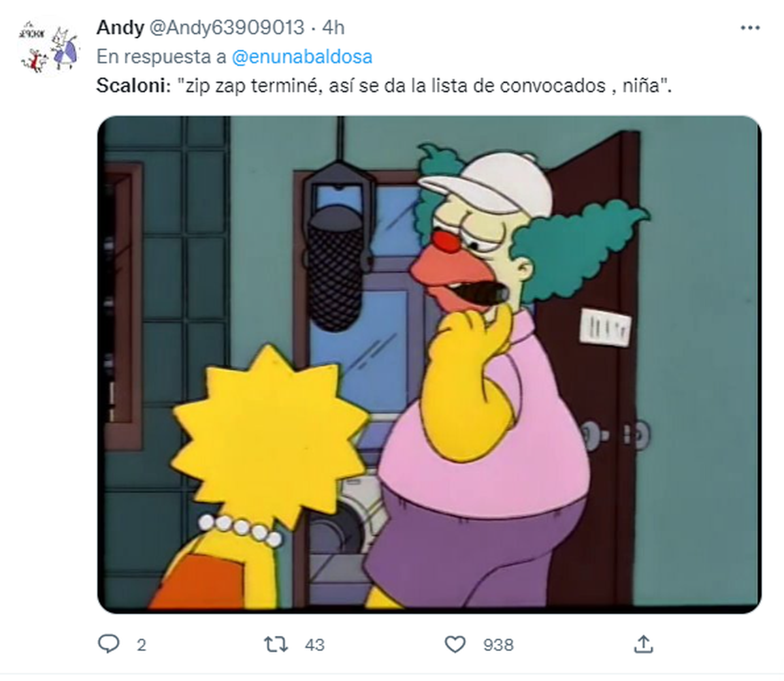Viewport: 784px width, 681px height.
Task: Click the likes count 938
Action: [x=498, y=645]
